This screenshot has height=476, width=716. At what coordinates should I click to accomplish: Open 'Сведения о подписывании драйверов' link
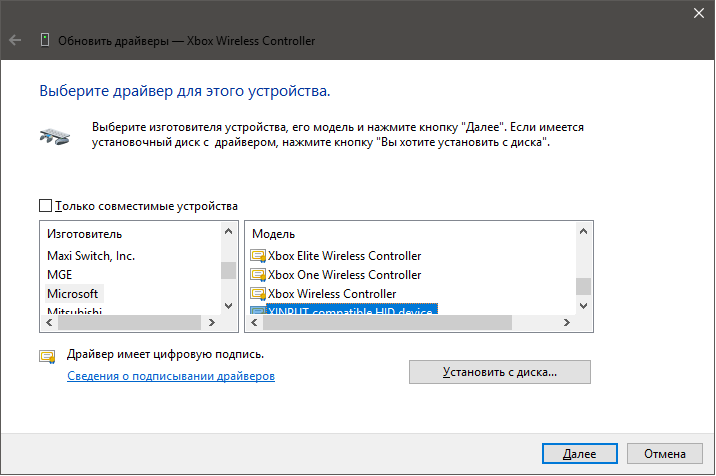[x=171, y=376]
